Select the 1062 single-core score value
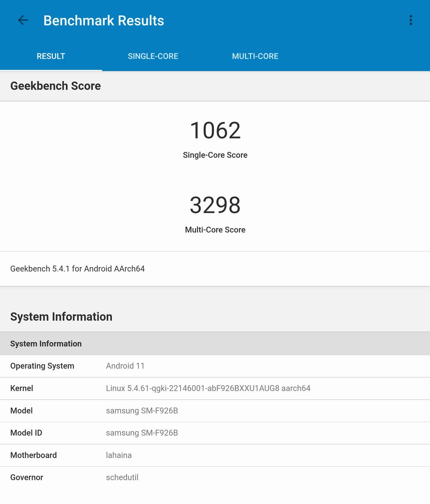430x504 pixels. click(x=215, y=130)
